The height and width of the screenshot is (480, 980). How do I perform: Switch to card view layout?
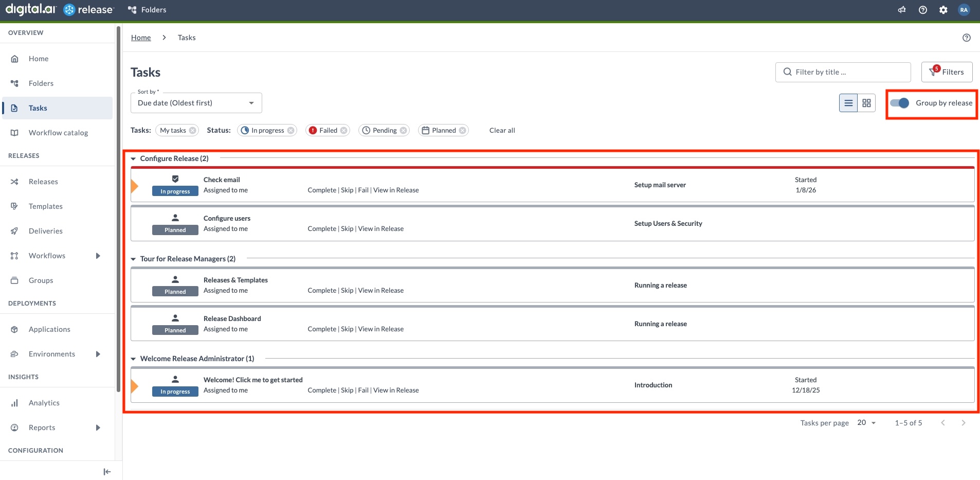click(867, 103)
